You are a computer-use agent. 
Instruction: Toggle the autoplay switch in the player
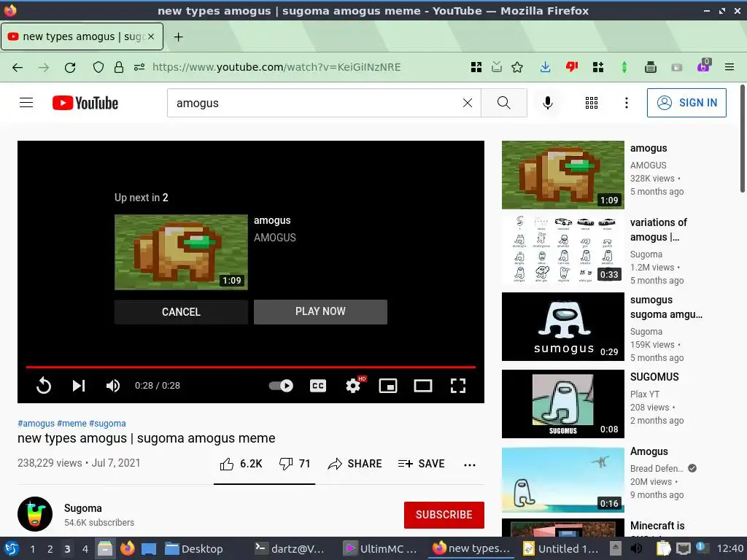(281, 385)
